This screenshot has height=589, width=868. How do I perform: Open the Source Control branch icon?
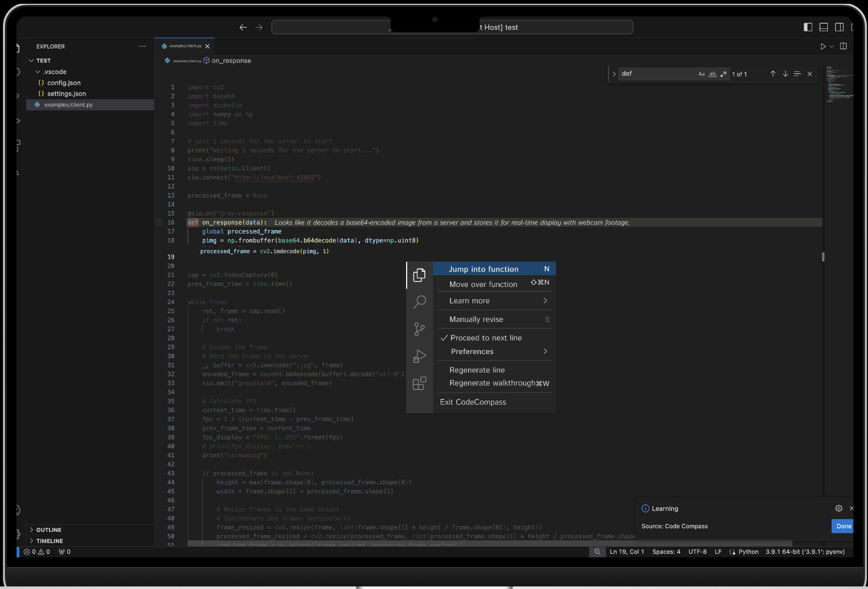(x=419, y=329)
